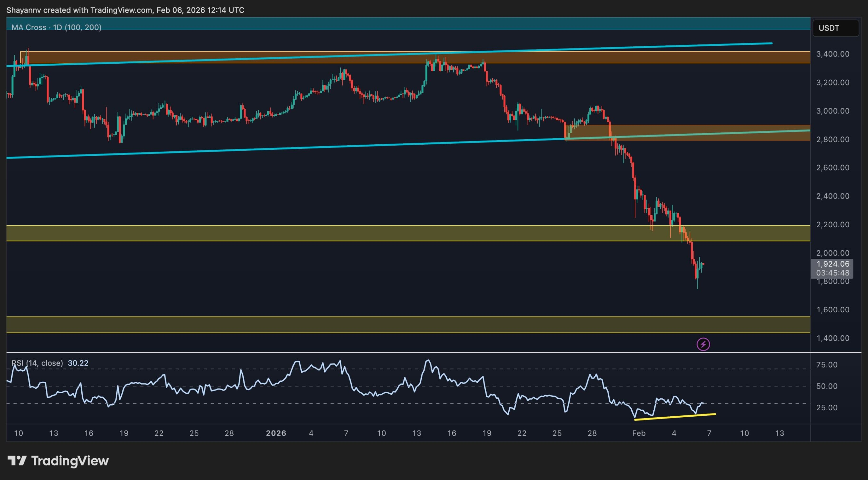The width and height of the screenshot is (868, 480).
Task: Click the yellow 1,500 demand zone
Action: pos(339,325)
